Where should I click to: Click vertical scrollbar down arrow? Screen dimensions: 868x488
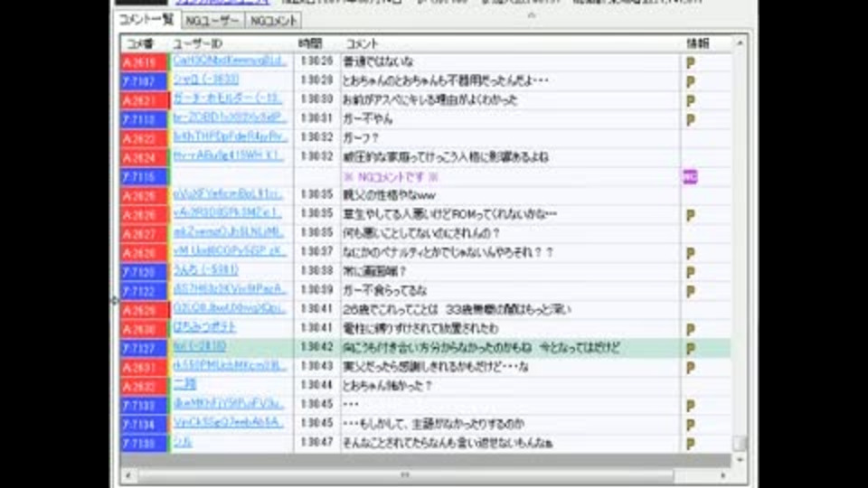[x=741, y=459]
